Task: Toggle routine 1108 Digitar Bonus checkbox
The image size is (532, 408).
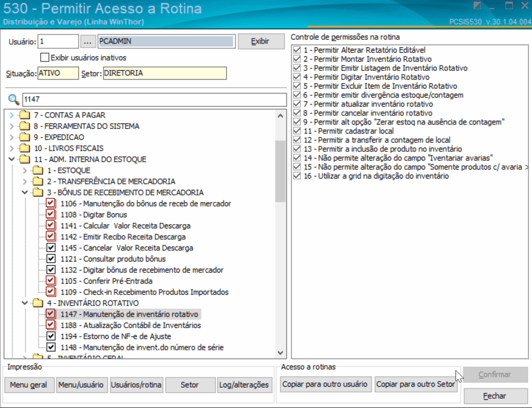Action: pos(51,214)
